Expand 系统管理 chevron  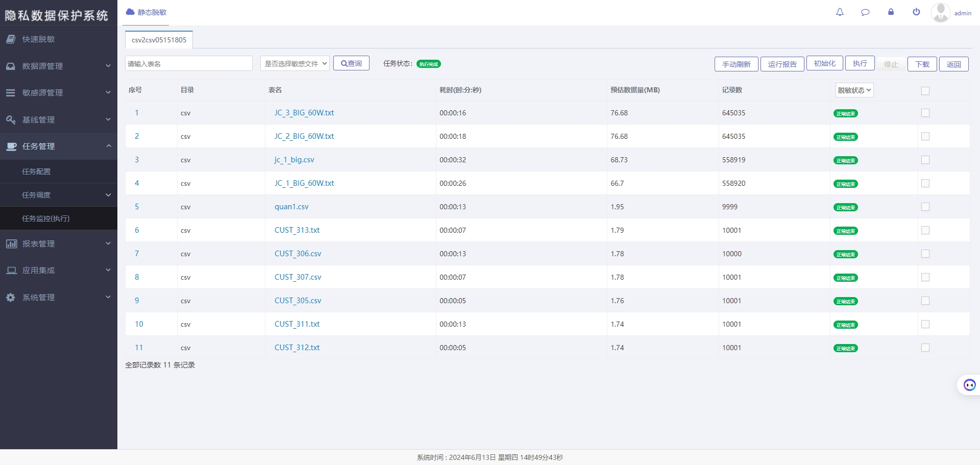(x=108, y=297)
